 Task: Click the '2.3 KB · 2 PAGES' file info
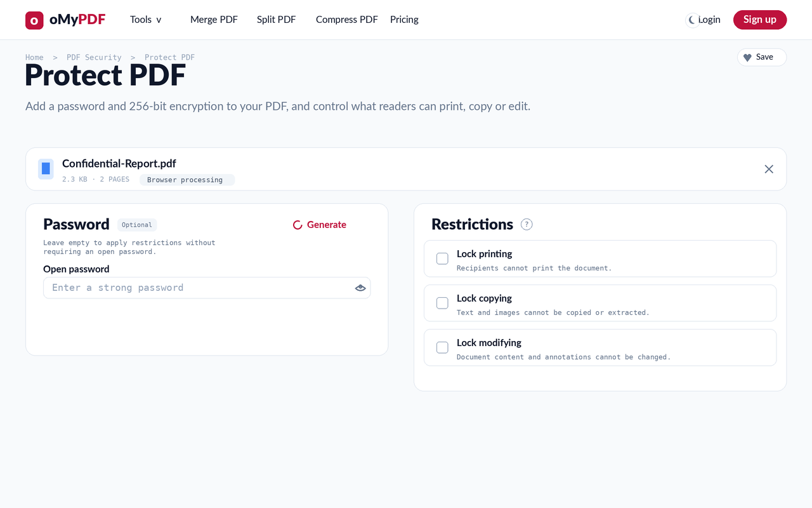(x=96, y=180)
